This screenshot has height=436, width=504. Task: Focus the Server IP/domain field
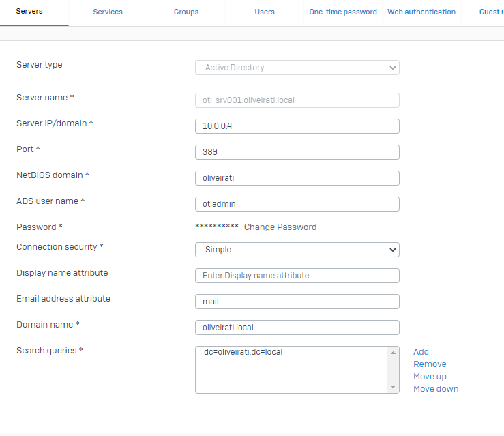point(297,126)
